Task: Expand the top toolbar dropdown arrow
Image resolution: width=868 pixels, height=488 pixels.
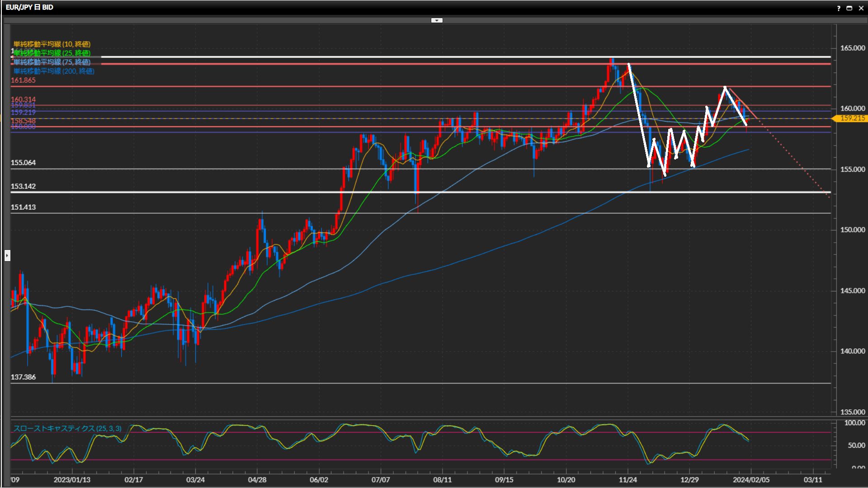Action: tap(437, 20)
